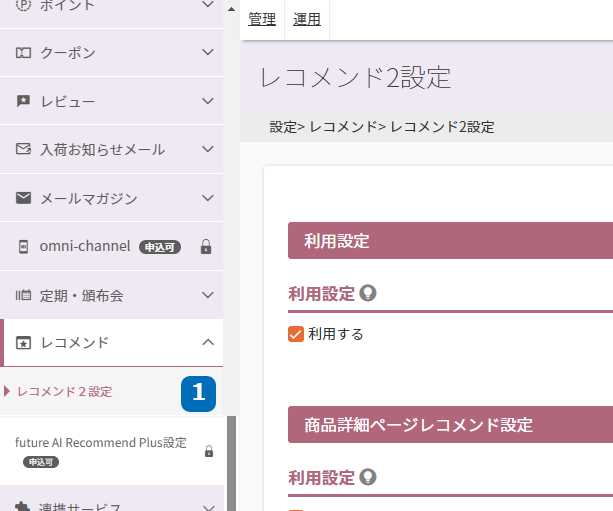The image size is (613, 511).
Task: Click lightbulb hint in 商品詳細ページ section
Action: coord(367,477)
